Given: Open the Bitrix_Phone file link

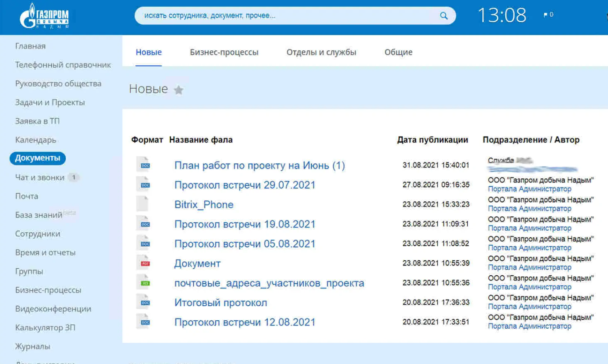Looking at the screenshot, I should pos(204,205).
